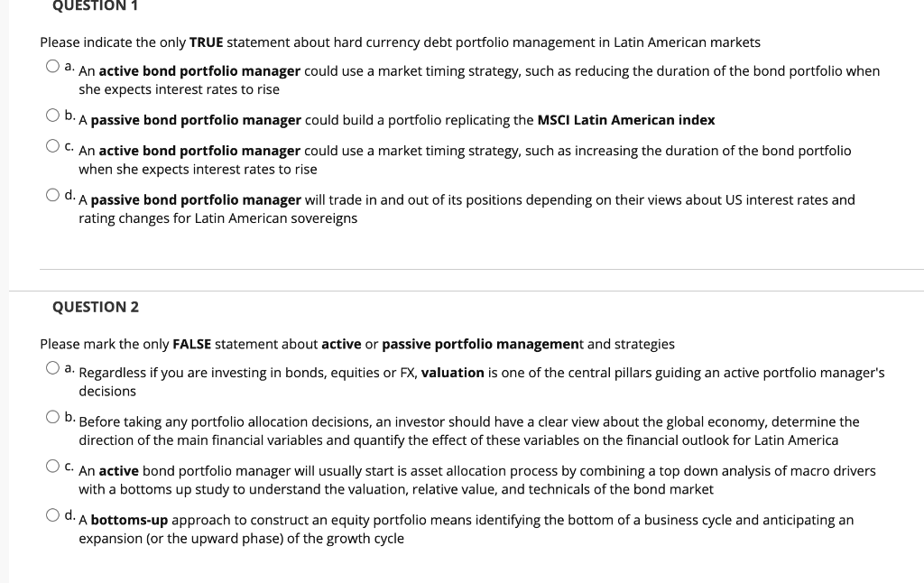This screenshot has height=583, width=924.
Task: Select radio option b in Question 1
Action: point(51,114)
